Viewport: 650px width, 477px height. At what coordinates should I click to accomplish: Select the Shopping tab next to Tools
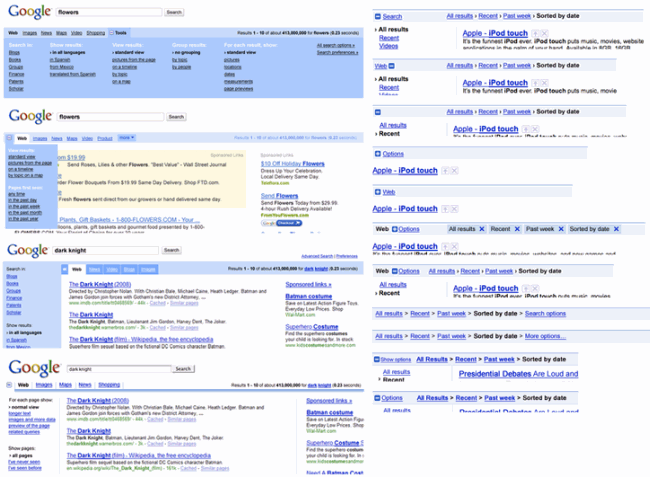coord(96,33)
